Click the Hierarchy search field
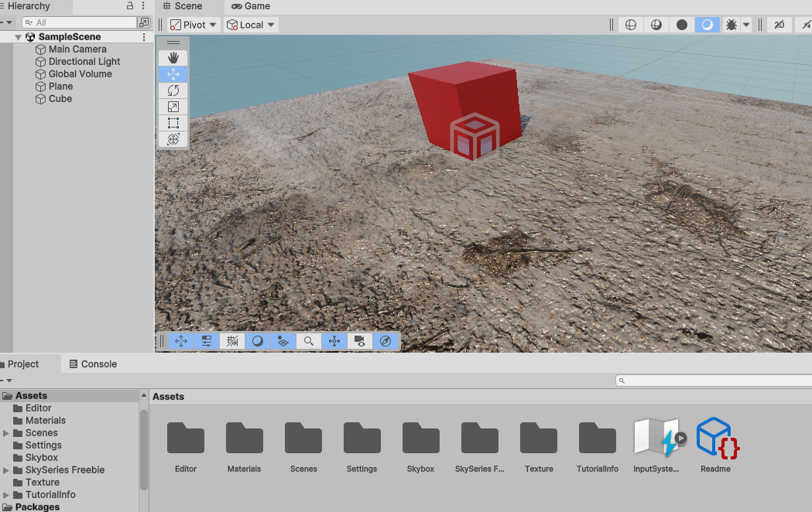Screen dimensions: 812x512 click(x=81, y=22)
